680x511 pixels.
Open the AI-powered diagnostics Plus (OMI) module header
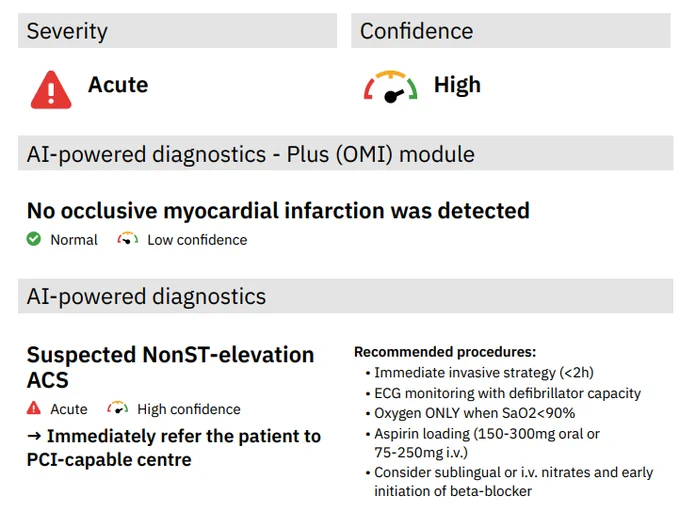(x=346, y=153)
